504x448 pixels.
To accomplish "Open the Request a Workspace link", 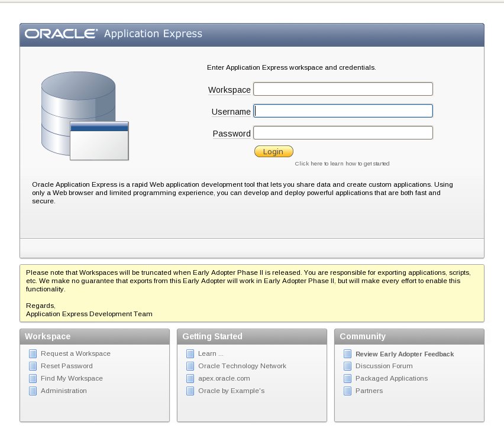I will point(76,353).
